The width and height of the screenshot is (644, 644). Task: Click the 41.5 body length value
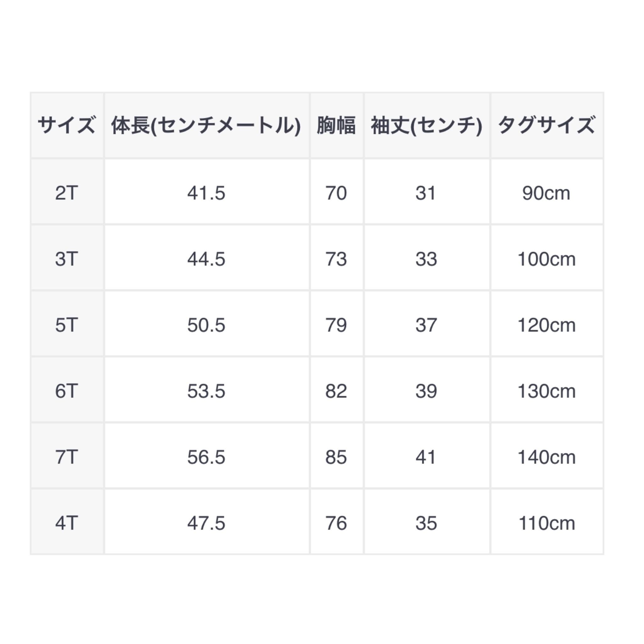(x=206, y=193)
